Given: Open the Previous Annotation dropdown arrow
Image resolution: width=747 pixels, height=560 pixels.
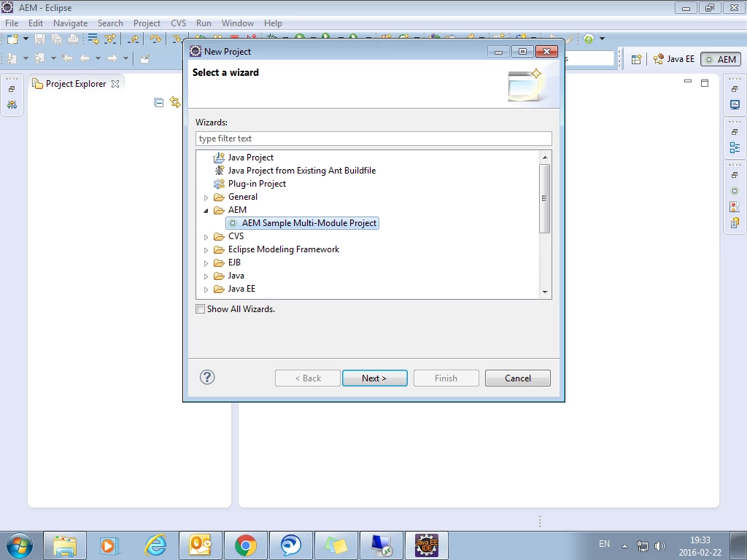Looking at the screenshot, I should tap(53, 58).
